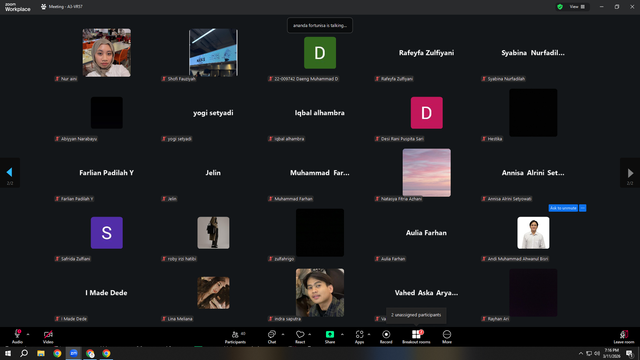Select Natasya Fitria Azhani's sunset thumbnail
640x360 pixels.
click(x=427, y=173)
